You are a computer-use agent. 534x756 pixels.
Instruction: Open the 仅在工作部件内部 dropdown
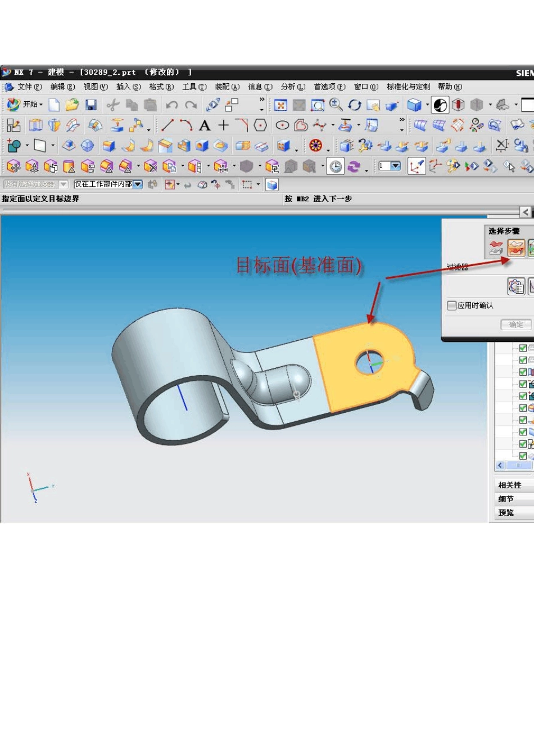(x=138, y=184)
